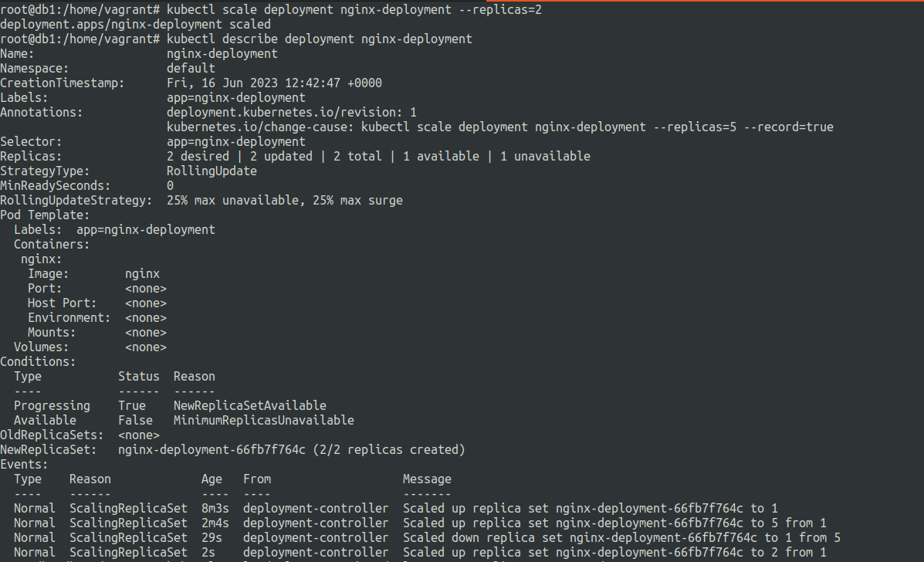Click the CreationTimestamp date value

pos(274,83)
